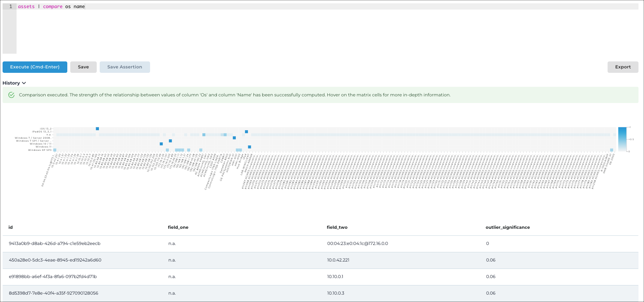Click the n.a. value in the 10.10.0.3 row
This screenshot has width=644, height=302.
click(172, 293)
